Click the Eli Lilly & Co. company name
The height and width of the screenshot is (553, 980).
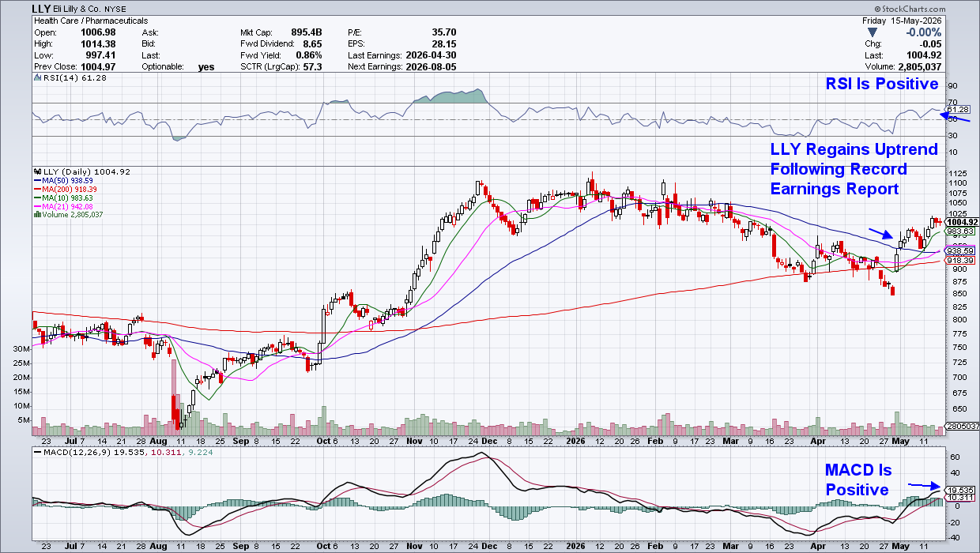pyautogui.click(x=77, y=9)
